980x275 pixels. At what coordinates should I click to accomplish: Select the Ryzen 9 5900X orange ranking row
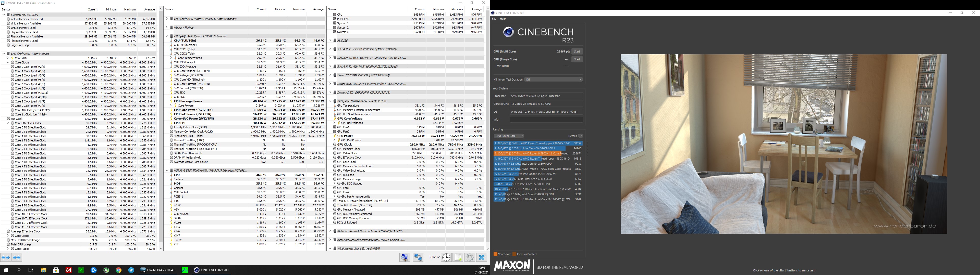click(x=537, y=153)
